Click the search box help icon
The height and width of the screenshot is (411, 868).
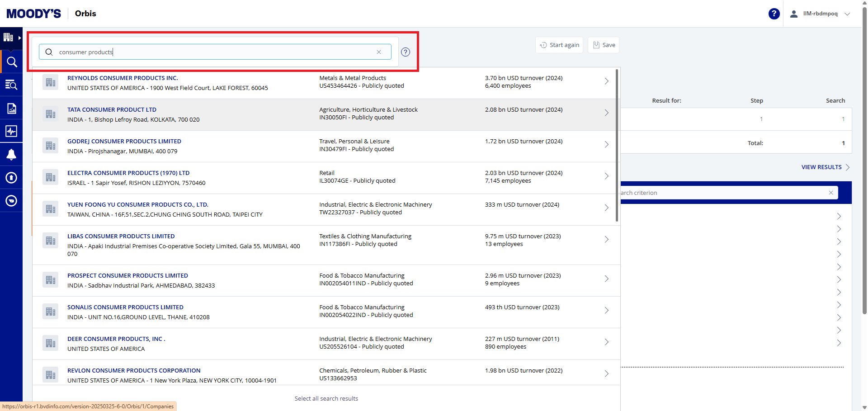click(406, 52)
